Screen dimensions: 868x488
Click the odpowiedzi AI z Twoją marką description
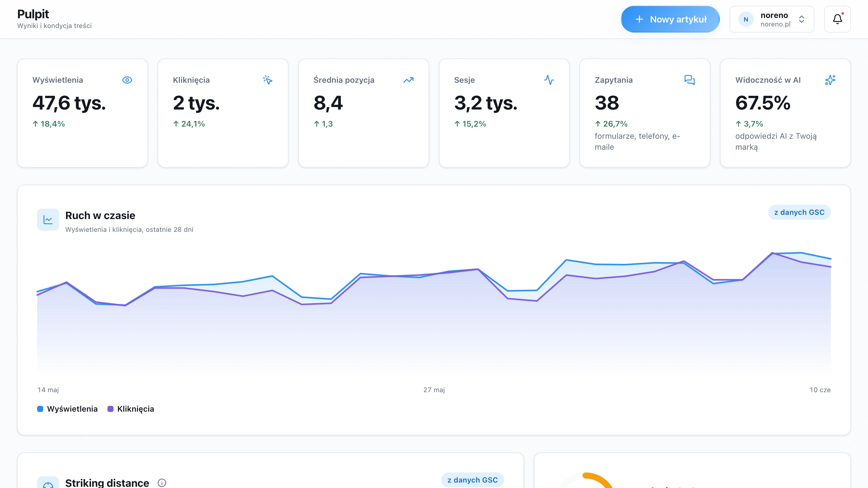coord(776,141)
